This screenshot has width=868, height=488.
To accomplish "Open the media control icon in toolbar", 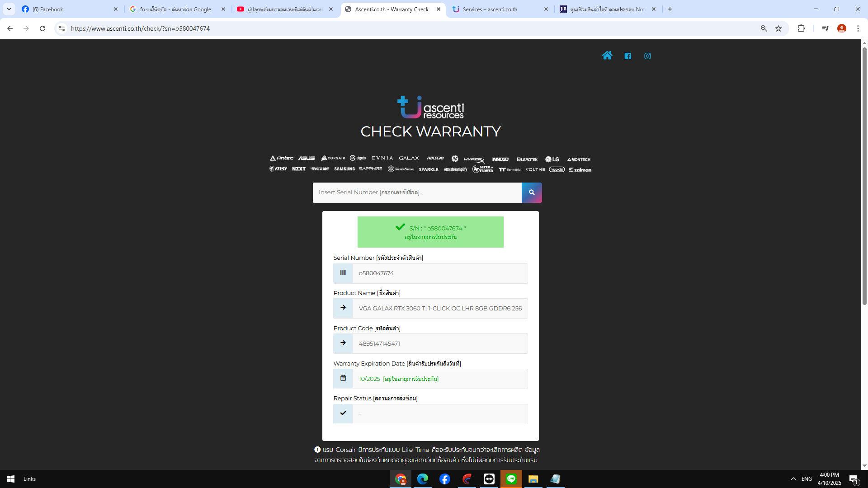I will point(826,28).
